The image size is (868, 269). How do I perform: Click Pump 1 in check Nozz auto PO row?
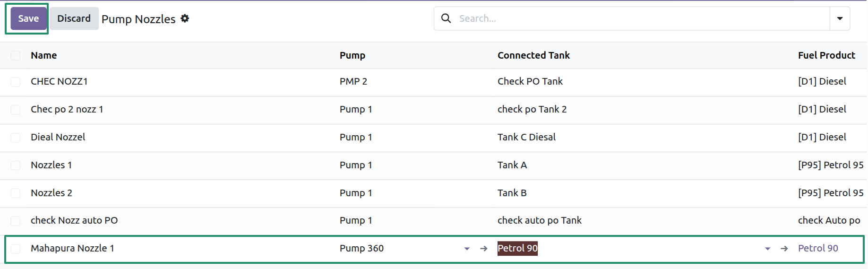point(356,220)
